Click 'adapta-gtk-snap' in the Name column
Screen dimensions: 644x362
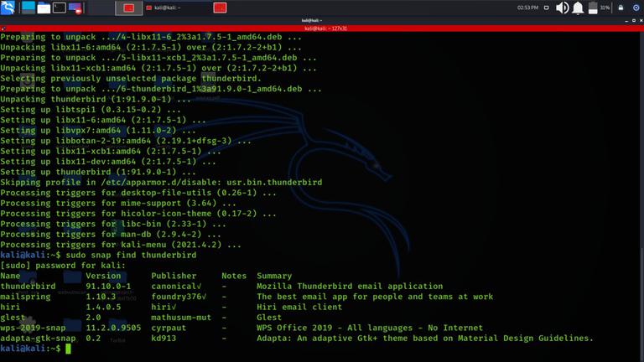(x=38, y=339)
